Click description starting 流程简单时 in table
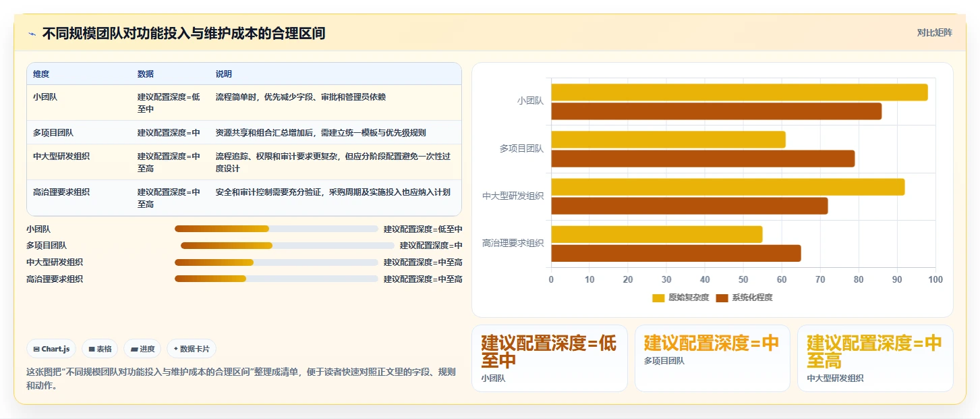 pyautogui.click(x=301, y=97)
